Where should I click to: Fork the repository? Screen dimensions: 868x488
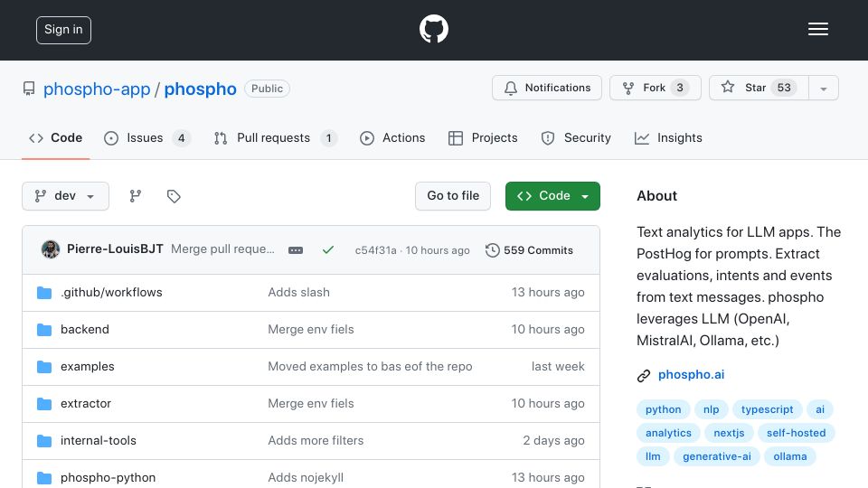coord(656,88)
